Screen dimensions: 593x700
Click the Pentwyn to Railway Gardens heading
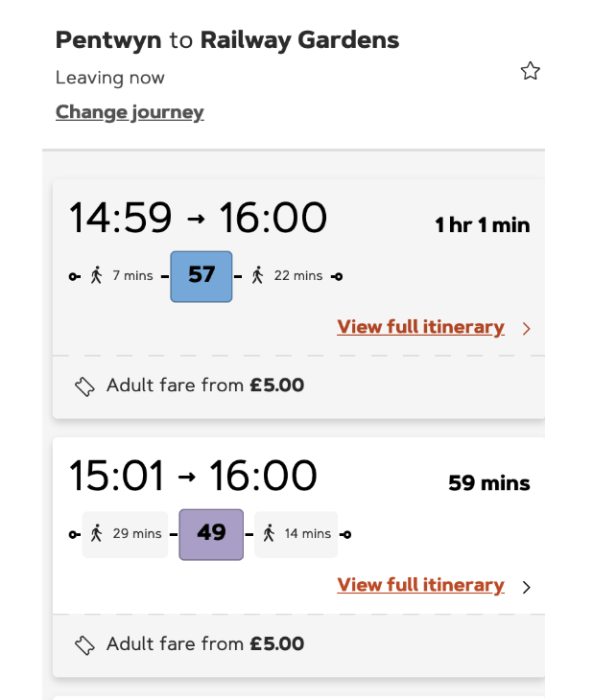pyautogui.click(x=227, y=40)
